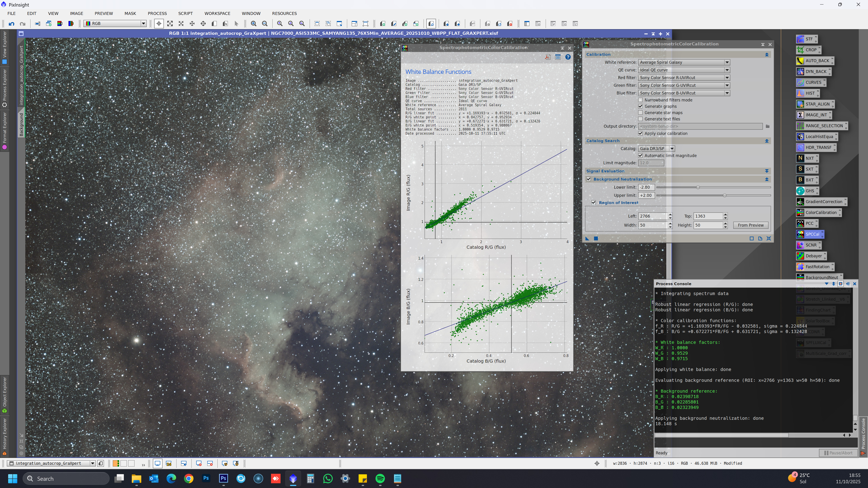Uncheck Automatic limit magnitude

point(641,156)
